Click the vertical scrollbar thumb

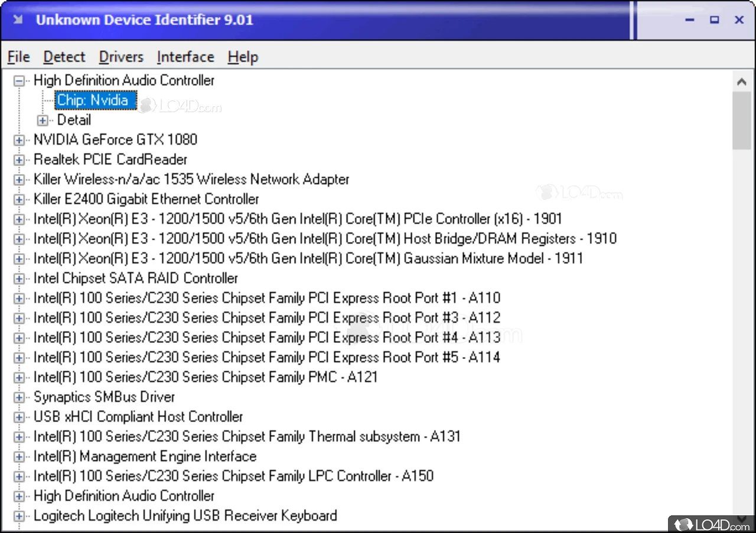pyautogui.click(x=741, y=122)
